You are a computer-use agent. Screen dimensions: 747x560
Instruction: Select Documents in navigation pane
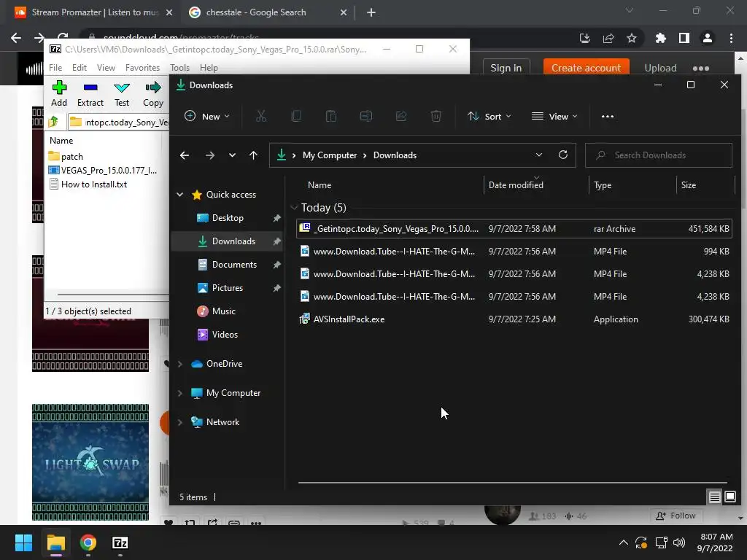(x=234, y=264)
